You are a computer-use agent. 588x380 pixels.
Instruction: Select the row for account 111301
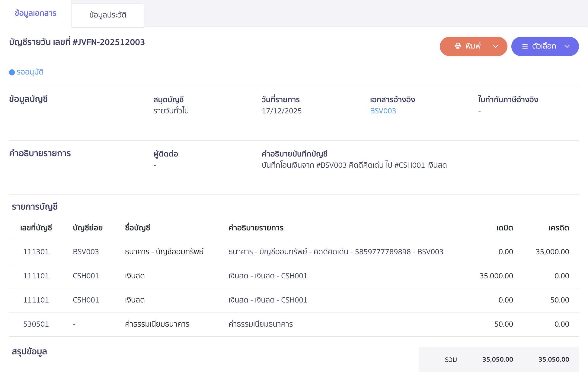[36, 252]
